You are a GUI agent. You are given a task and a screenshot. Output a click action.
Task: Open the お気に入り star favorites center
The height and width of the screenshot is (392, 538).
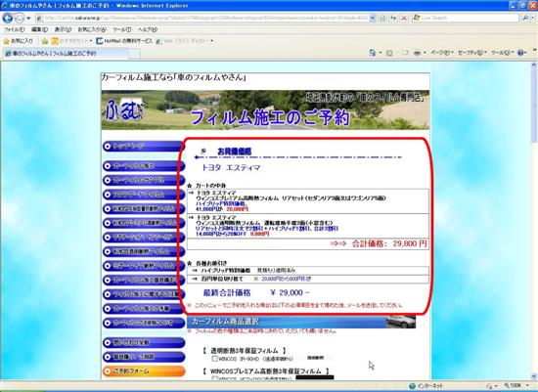[18, 41]
